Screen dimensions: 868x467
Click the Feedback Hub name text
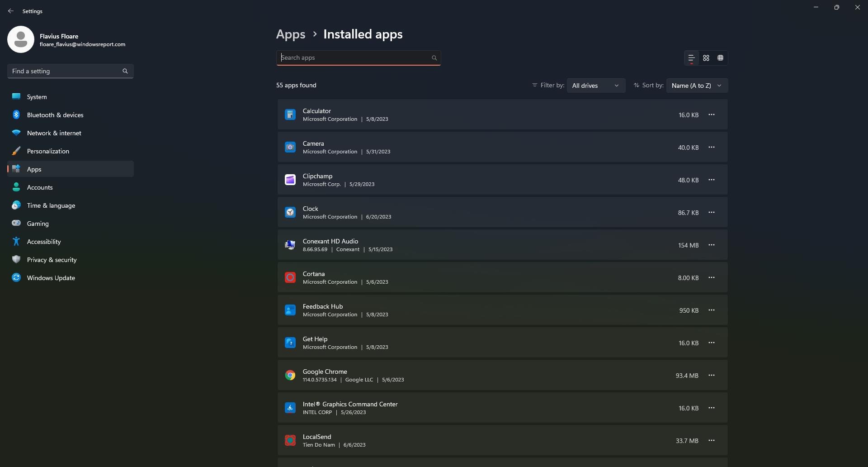click(x=323, y=306)
